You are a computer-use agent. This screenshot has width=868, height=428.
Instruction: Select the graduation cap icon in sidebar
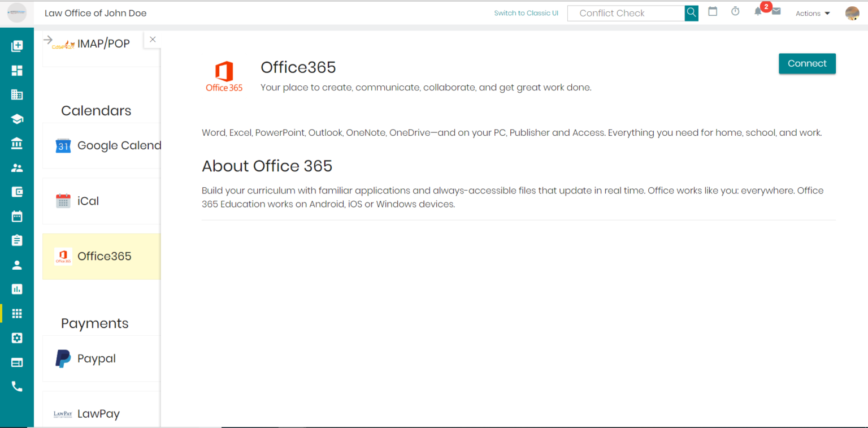[17, 119]
